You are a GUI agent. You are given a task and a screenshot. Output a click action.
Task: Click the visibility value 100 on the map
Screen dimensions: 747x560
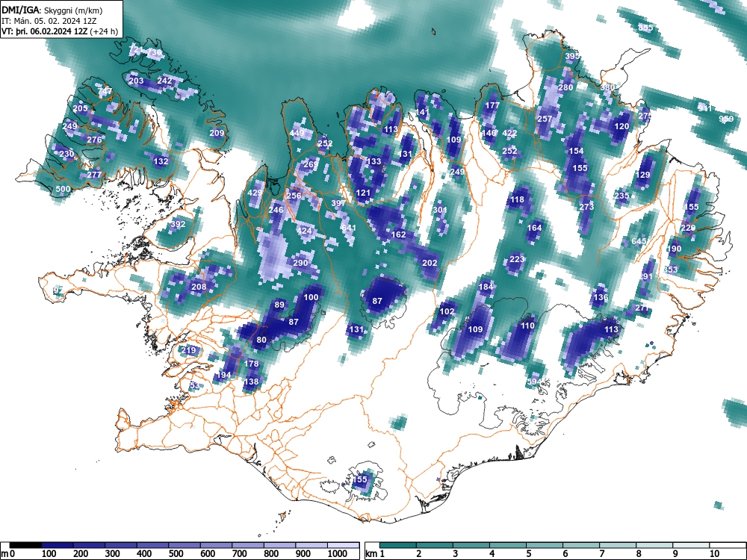[x=311, y=297]
